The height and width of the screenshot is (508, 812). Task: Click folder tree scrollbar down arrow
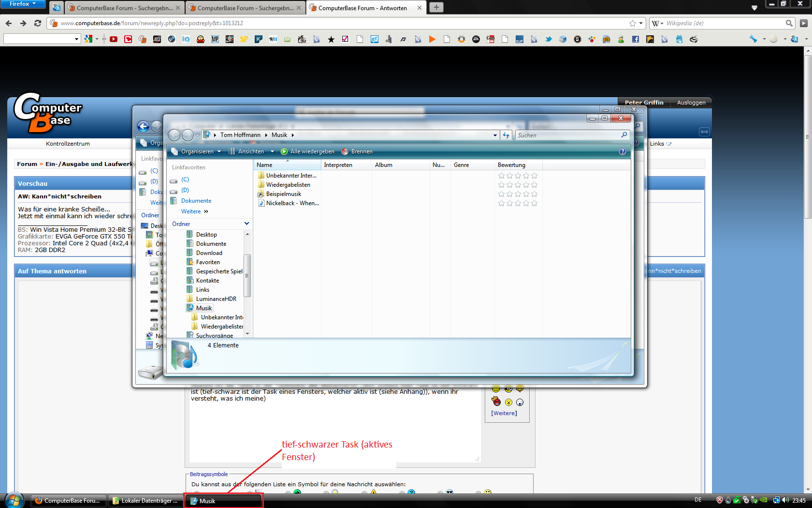pyautogui.click(x=247, y=333)
